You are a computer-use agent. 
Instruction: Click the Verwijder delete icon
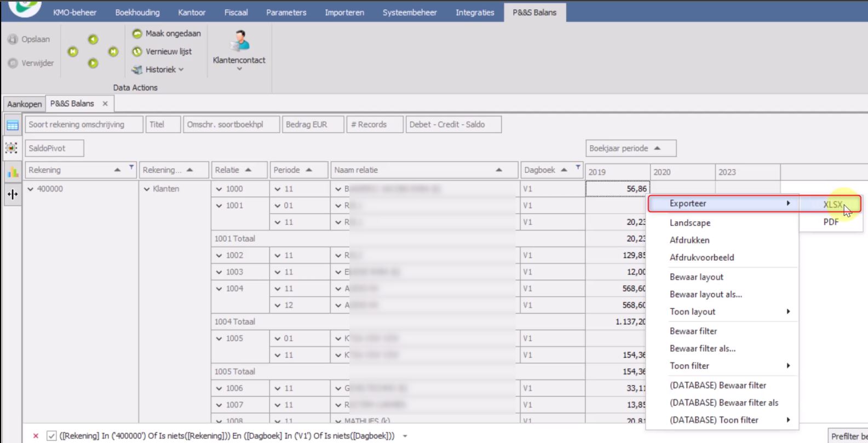(x=13, y=64)
